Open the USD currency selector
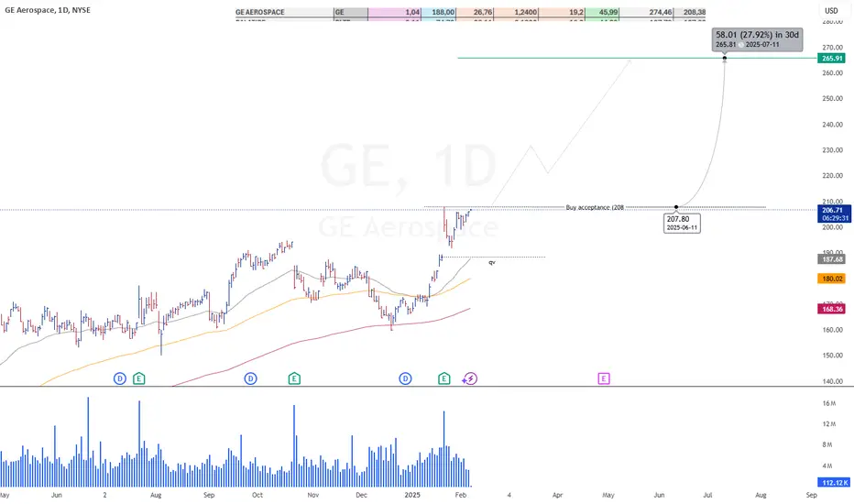854x504 pixels. [x=831, y=10]
